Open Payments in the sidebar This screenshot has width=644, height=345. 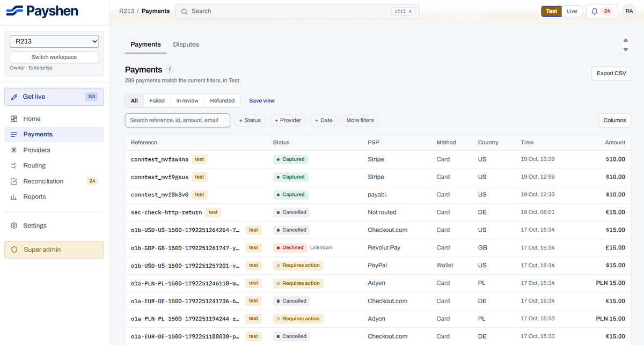54,134
